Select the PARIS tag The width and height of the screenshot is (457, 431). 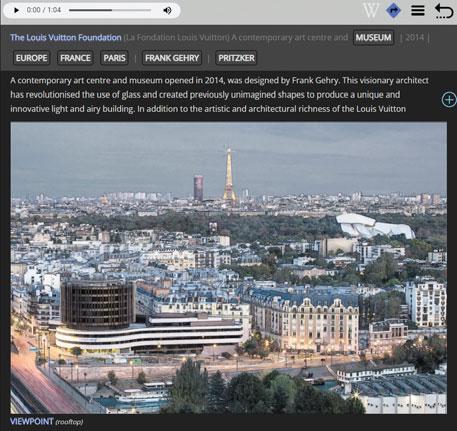pos(114,58)
